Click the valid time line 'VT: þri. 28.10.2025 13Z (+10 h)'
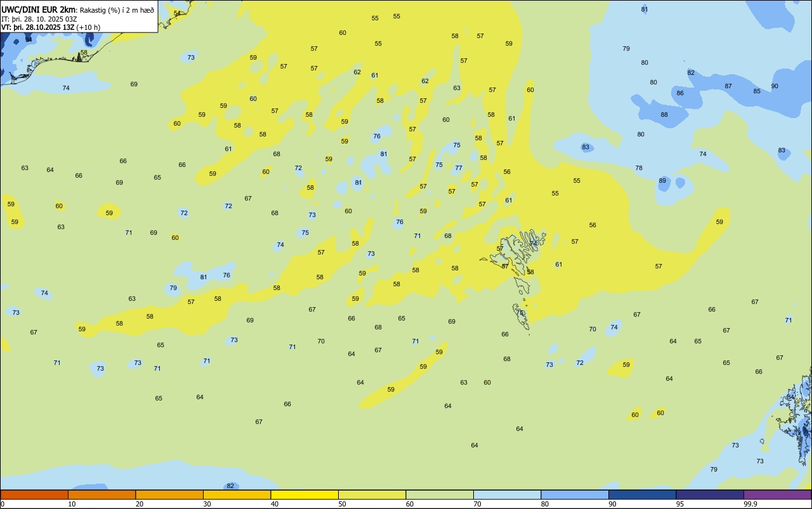 pos(51,27)
